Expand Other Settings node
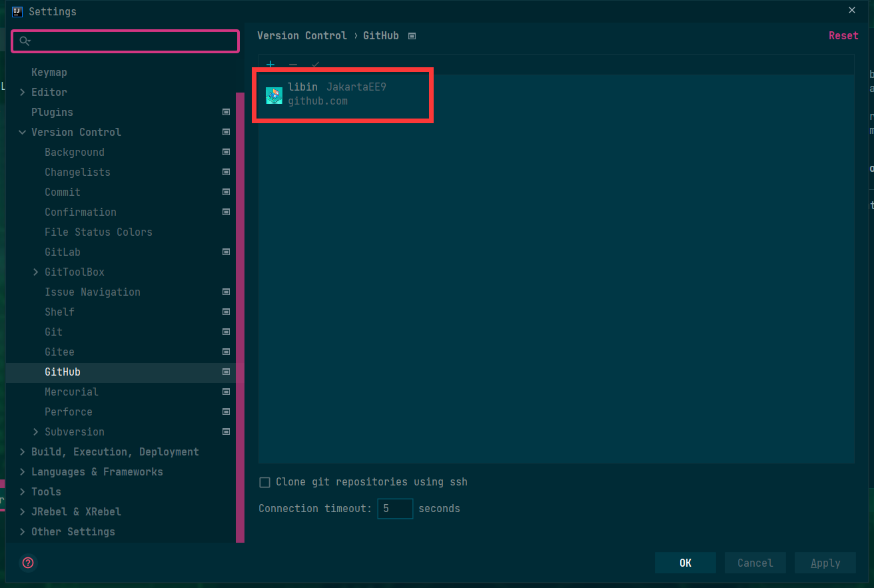874x588 pixels. click(x=23, y=531)
